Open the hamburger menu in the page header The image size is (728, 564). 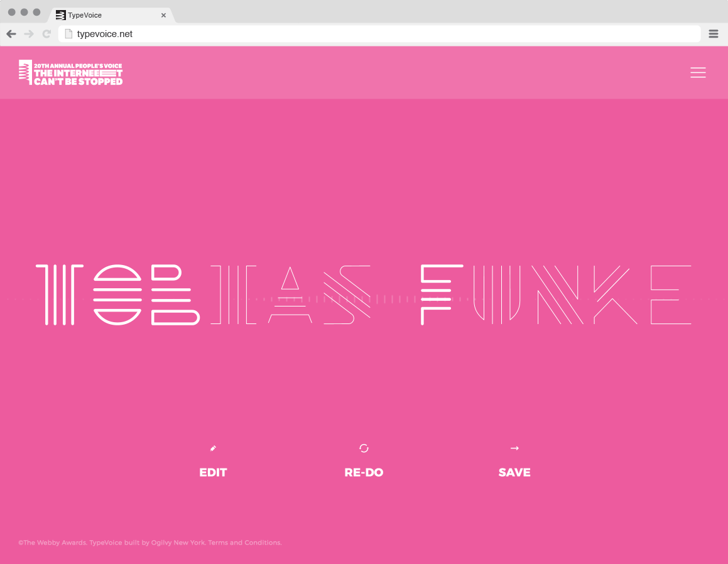(x=698, y=73)
